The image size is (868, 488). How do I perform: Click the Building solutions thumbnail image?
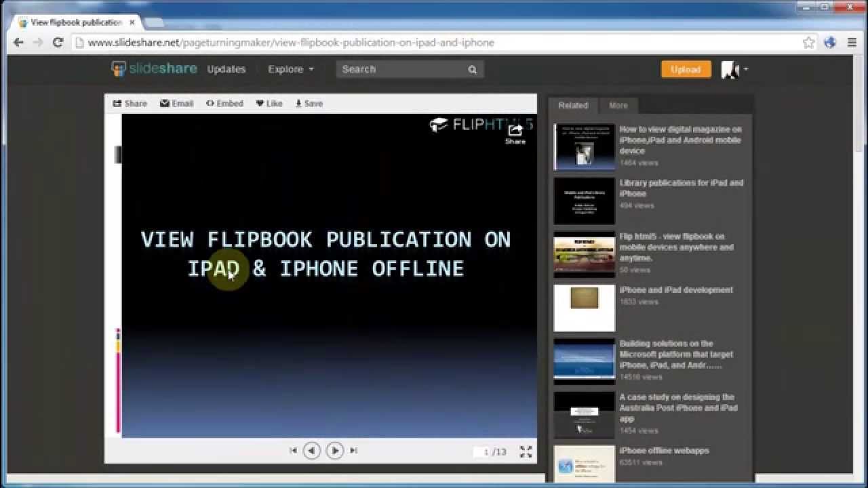point(584,361)
